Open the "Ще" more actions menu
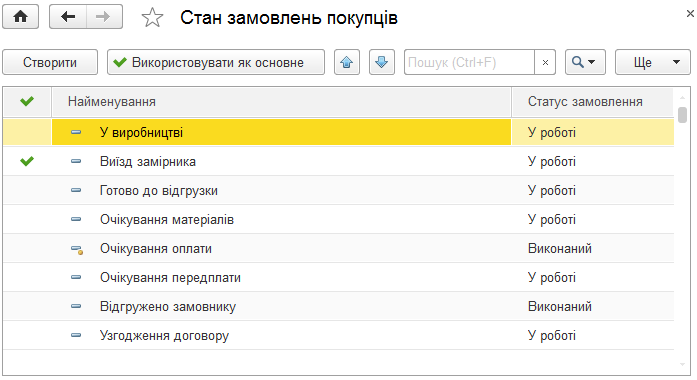 [653, 62]
